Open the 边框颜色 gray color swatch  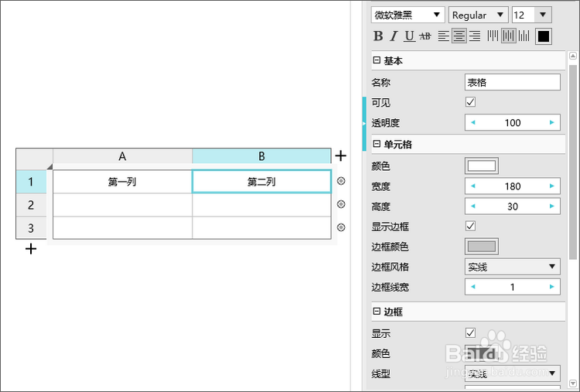[481, 247]
